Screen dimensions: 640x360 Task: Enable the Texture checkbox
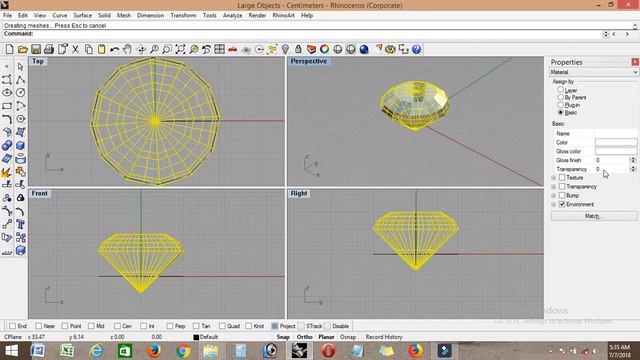[562, 178]
